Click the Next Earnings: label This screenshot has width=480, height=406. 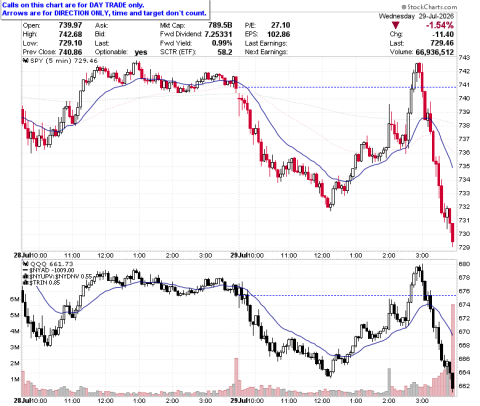(x=266, y=52)
